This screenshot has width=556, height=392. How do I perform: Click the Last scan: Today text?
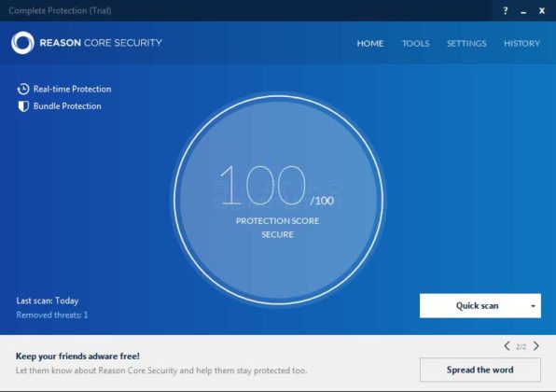coord(48,301)
